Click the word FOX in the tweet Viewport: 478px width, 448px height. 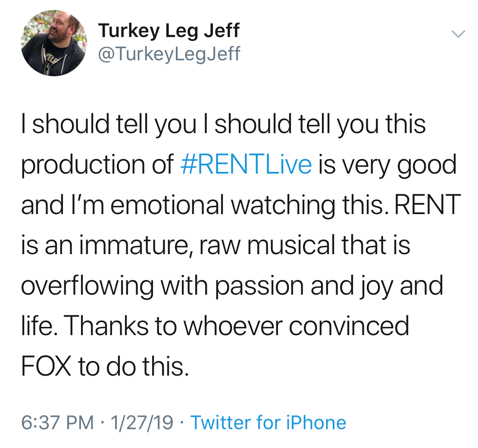(47, 366)
